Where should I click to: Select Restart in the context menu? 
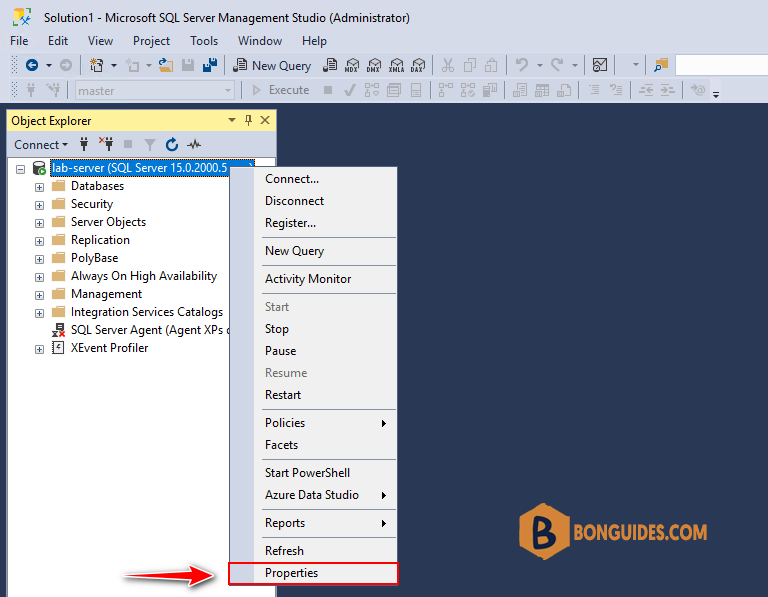283,395
